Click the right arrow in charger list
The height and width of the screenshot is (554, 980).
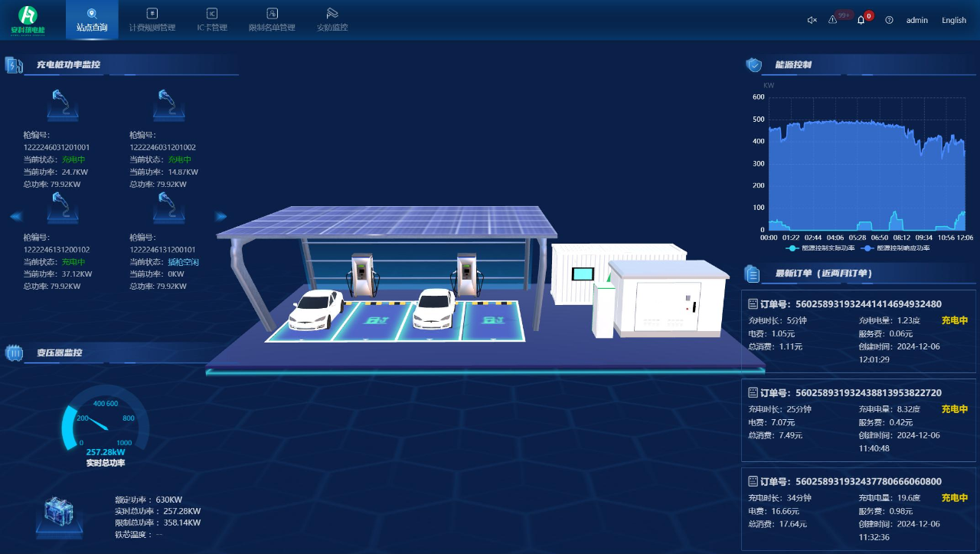[221, 217]
